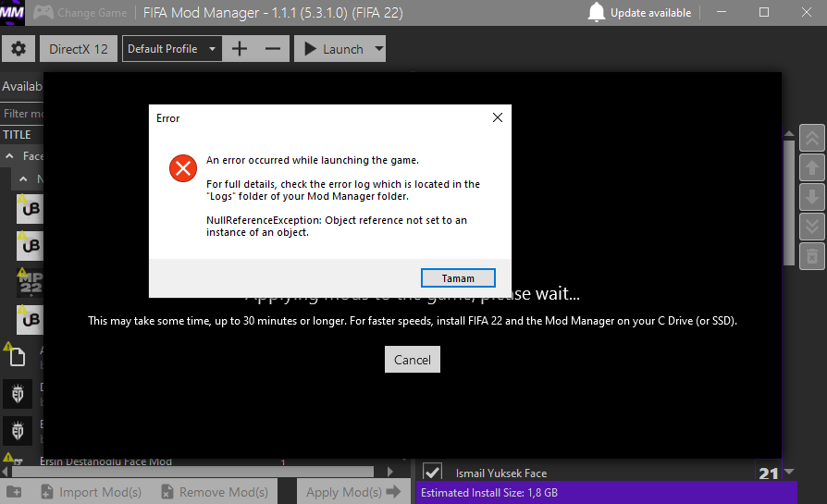Toggle Ismail Yuksek Face checkbox

point(432,472)
